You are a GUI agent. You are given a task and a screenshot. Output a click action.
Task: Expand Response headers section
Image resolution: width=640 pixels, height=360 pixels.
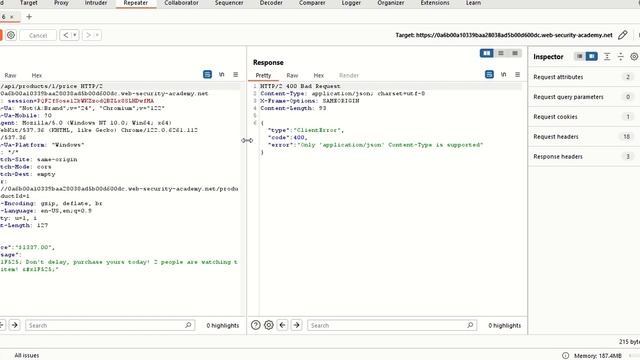pyautogui.click(x=584, y=157)
